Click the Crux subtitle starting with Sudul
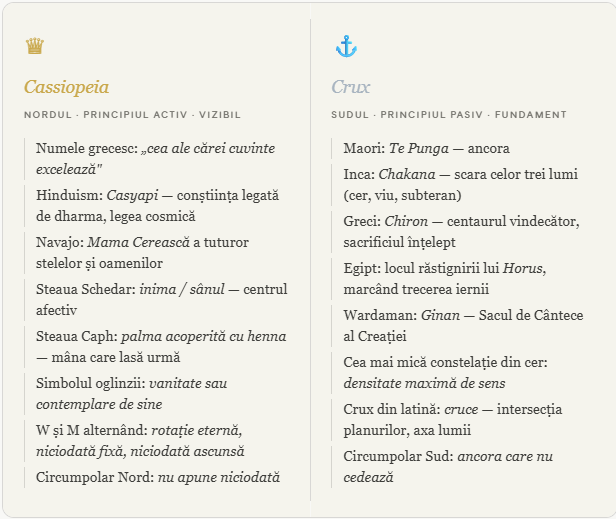 449,115
